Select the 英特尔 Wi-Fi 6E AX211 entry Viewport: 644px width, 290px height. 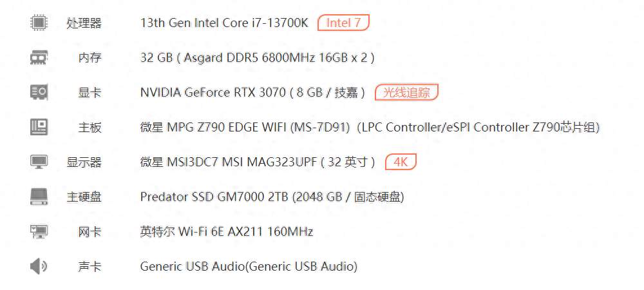(227, 232)
